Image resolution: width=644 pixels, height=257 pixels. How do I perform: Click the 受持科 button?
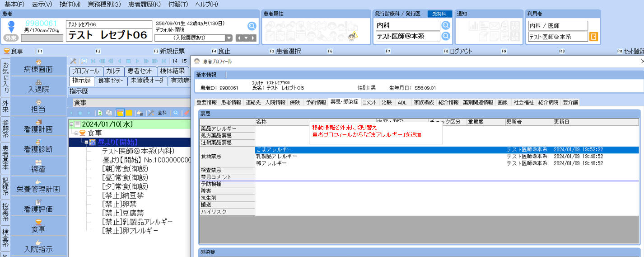point(439,14)
